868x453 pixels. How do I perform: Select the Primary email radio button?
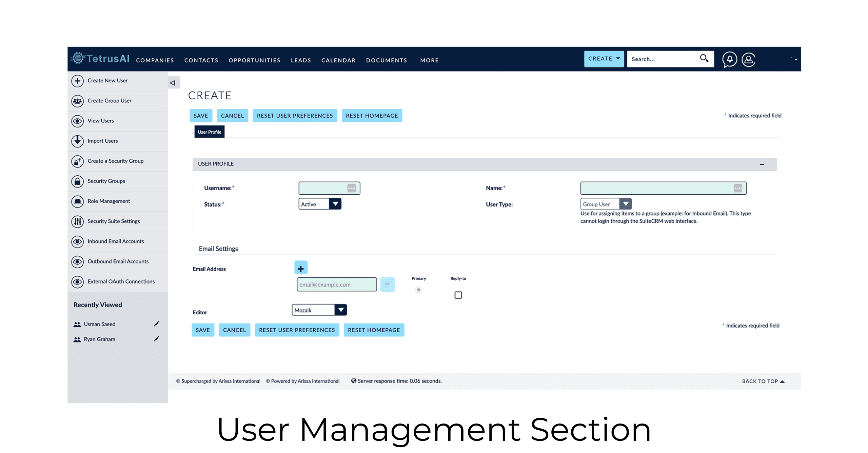click(418, 290)
